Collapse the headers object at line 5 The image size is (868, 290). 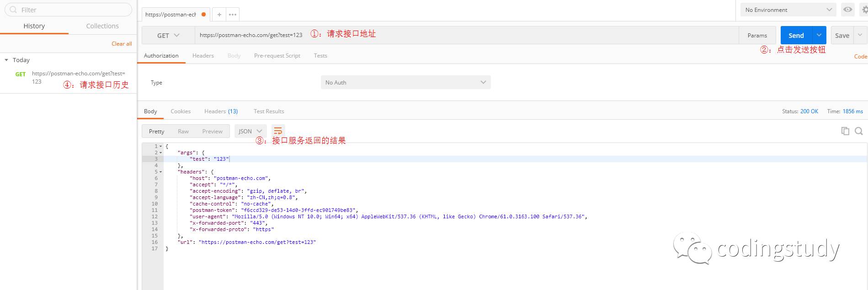(161, 172)
